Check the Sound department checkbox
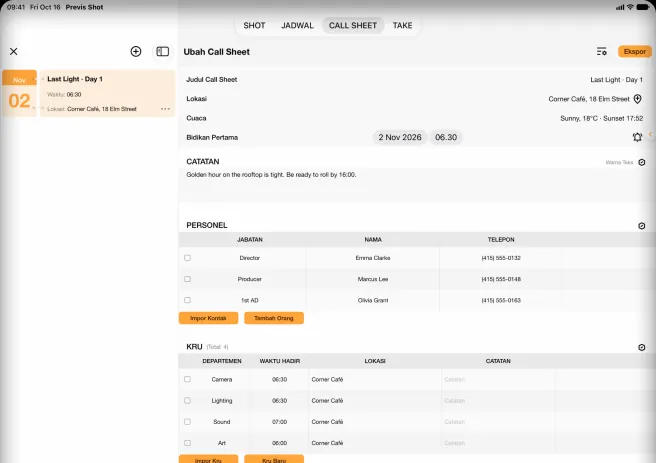 tap(187, 422)
